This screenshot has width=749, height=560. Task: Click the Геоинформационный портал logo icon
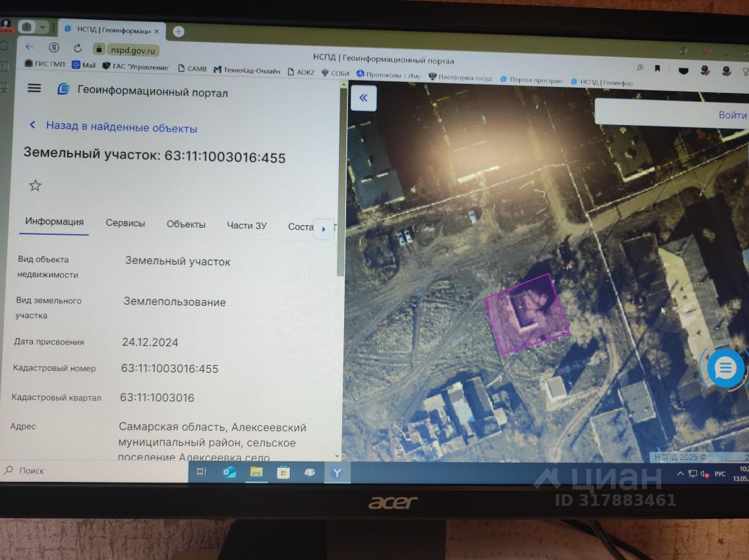pyautogui.click(x=63, y=89)
